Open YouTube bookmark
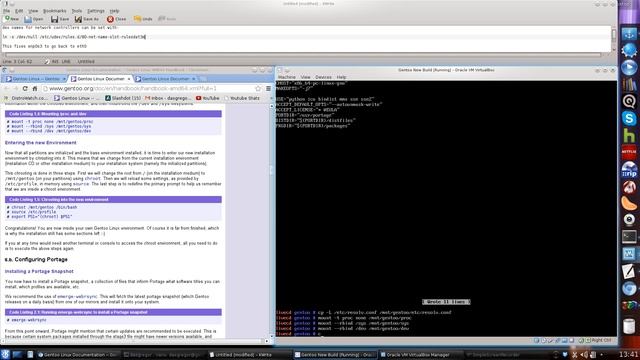This screenshot has width=640, height=360. (207, 98)
